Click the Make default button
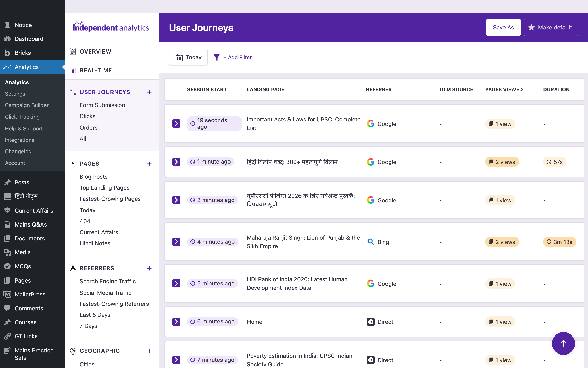The image size is (588, 368). [551, 28]
